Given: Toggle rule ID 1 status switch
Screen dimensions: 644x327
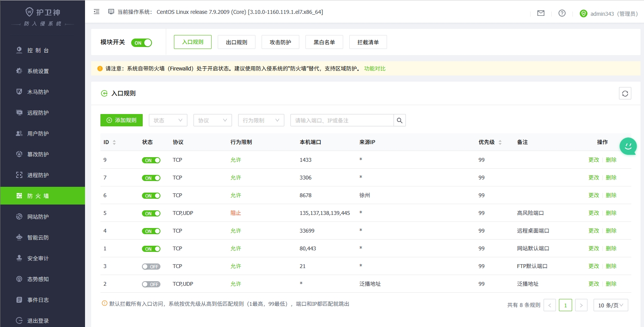Looking at the screenshot, I should pos(151,249).
